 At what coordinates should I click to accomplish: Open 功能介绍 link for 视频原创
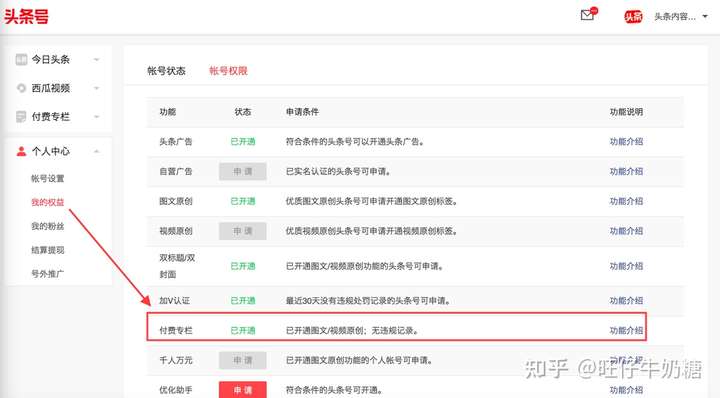pos(626,231)
